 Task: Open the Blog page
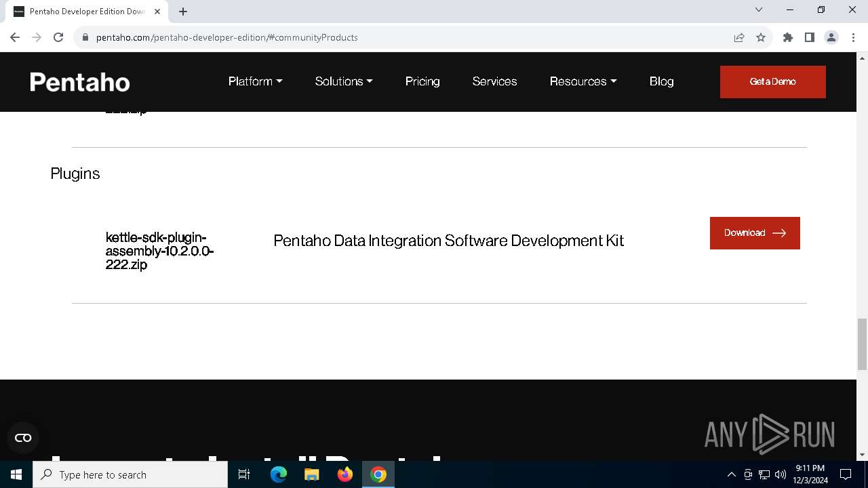tap(661, 81)
